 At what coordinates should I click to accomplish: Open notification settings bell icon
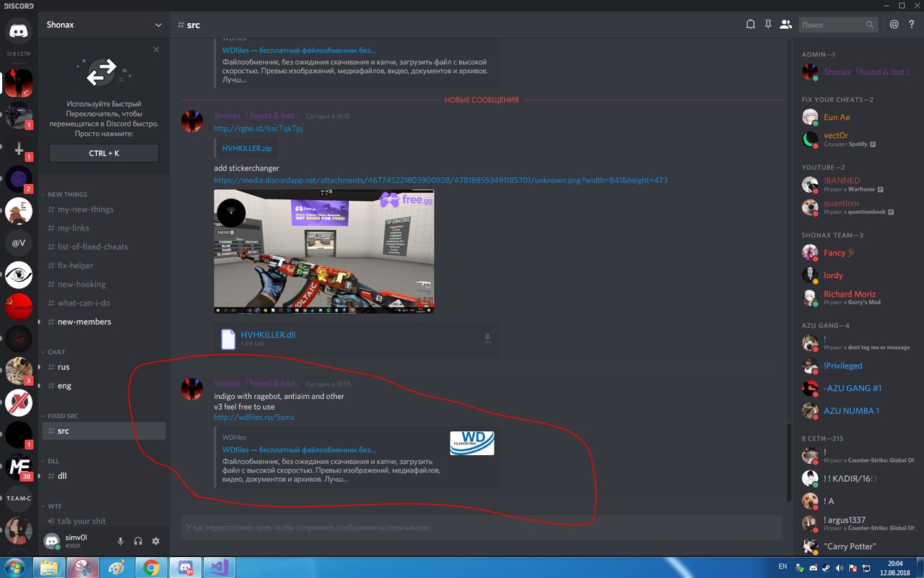(x=750, y=25)
